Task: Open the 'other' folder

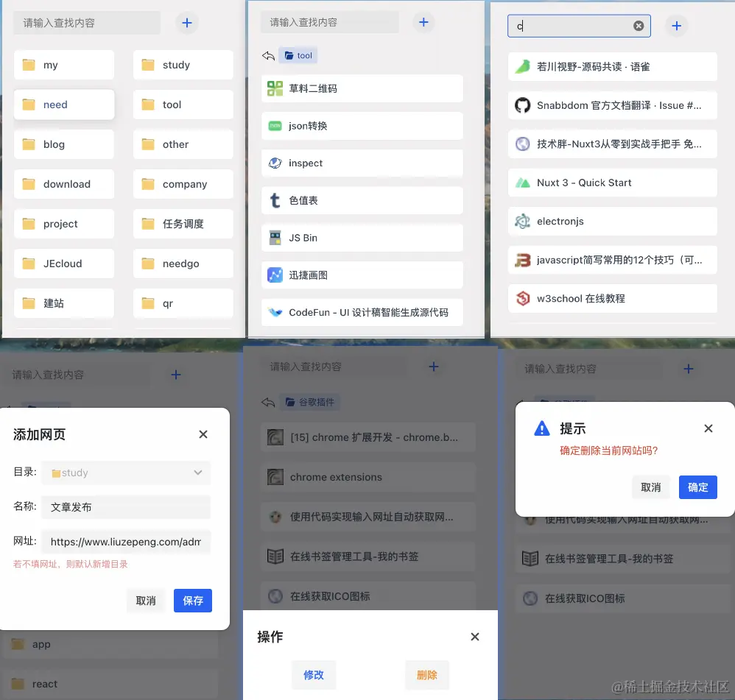Action: [183, 144]
